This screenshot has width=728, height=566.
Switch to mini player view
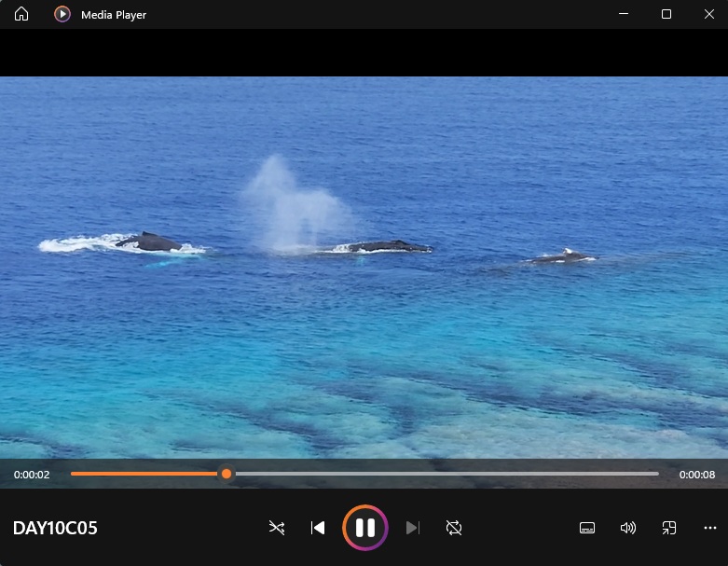coord(669,528)
